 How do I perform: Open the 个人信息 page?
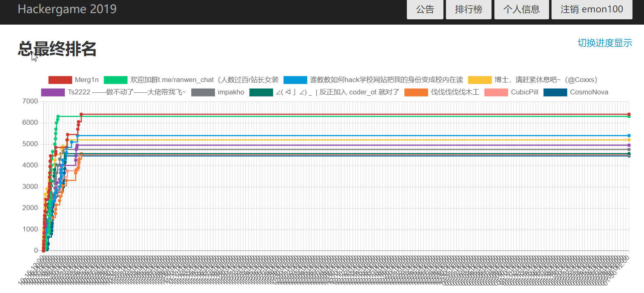[522, 9]
